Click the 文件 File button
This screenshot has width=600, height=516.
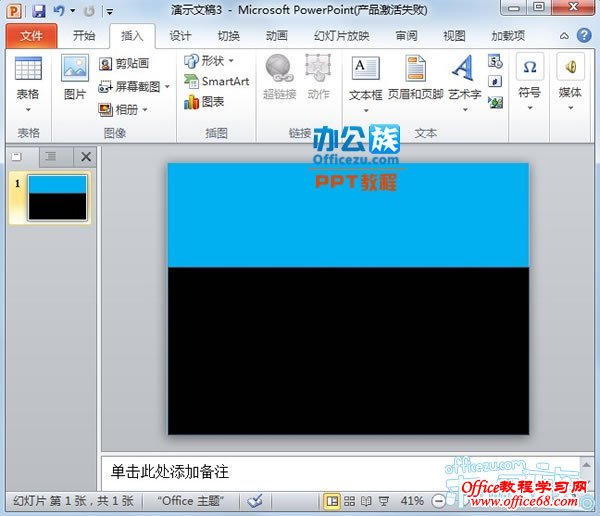32,36
